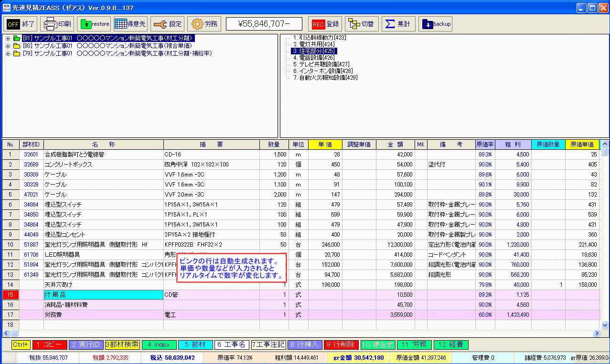Click the 切替 switch view button
Screen dimensions: 610x364
(362, 24)
